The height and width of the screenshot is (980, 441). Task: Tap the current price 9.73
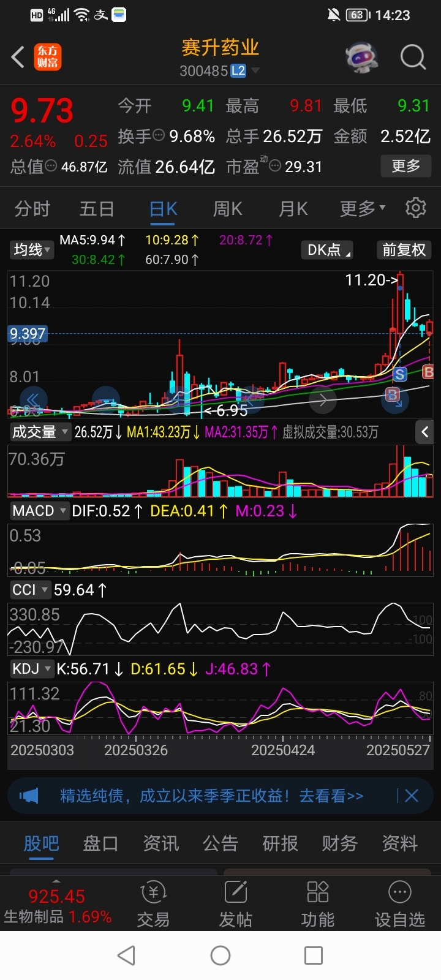[42, 111]
